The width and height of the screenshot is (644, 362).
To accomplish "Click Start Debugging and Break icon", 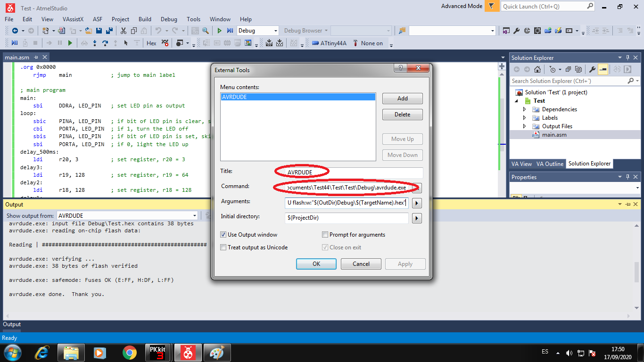I will point(230,31).
